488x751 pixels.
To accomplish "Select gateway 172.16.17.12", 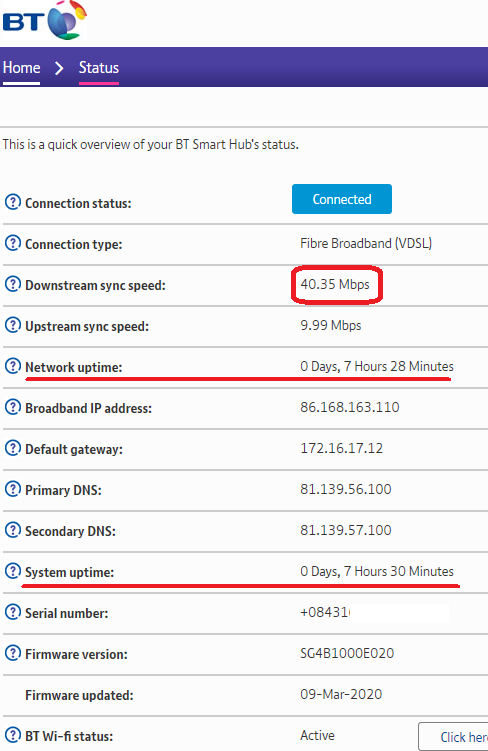I will click(x=341, y=448).
